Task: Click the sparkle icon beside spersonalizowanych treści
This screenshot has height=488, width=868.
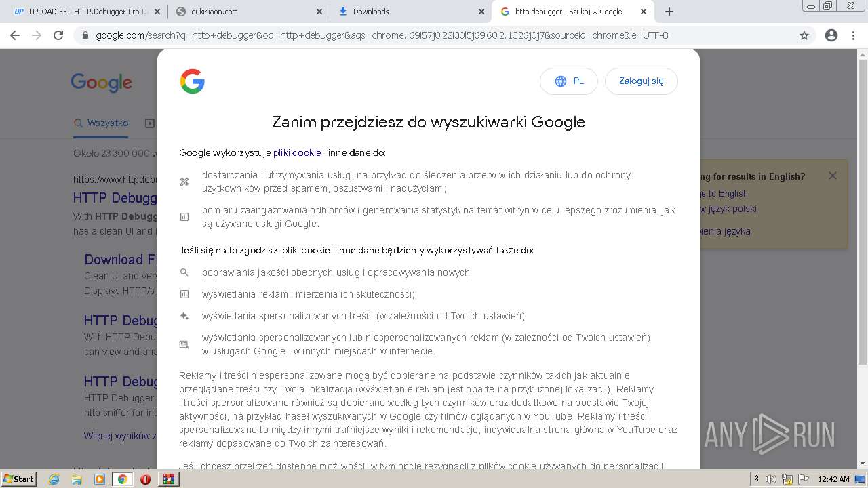Action: [x=184, y=316]
